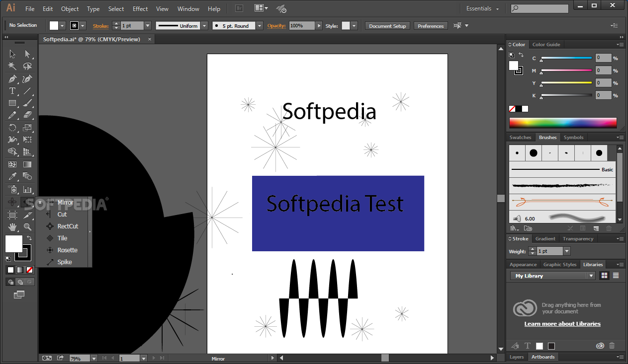The width and height of the screenshot is (628, 364).
Task: Add text style with Libraries T icon
Action: click(x=528, y=346)
